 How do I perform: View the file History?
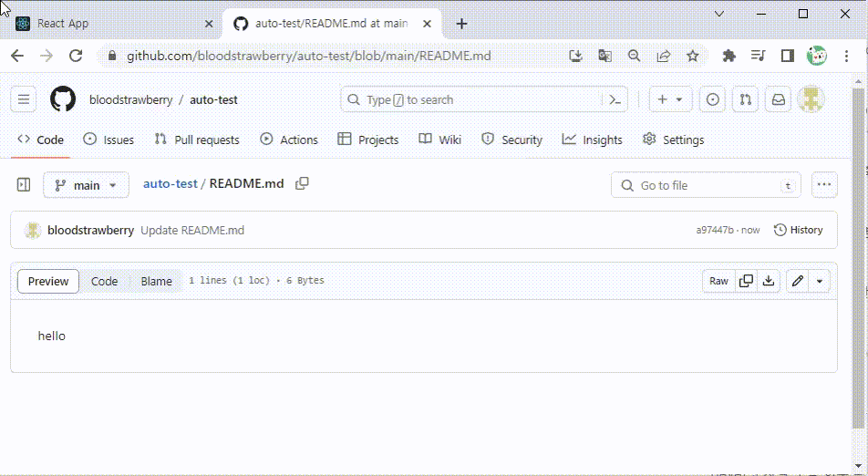798,230
